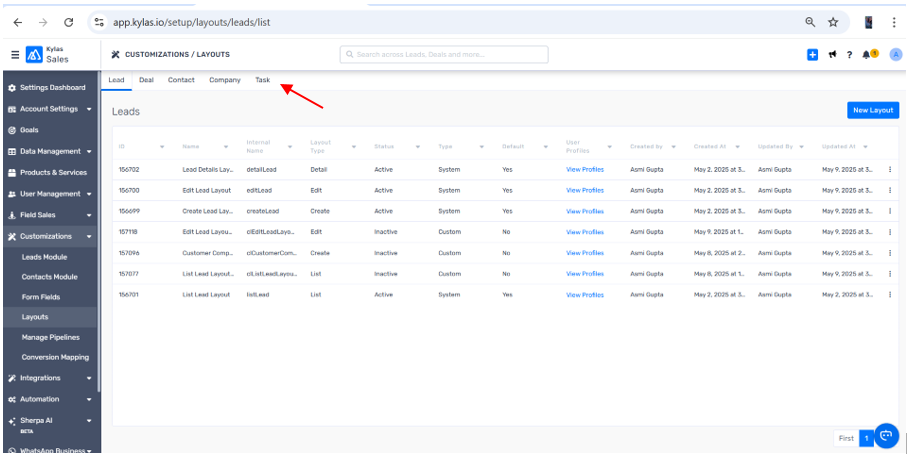This screenshot has width=908, height=459.
Task: Open the chat support bubble
Action: (x=886, y=436)
